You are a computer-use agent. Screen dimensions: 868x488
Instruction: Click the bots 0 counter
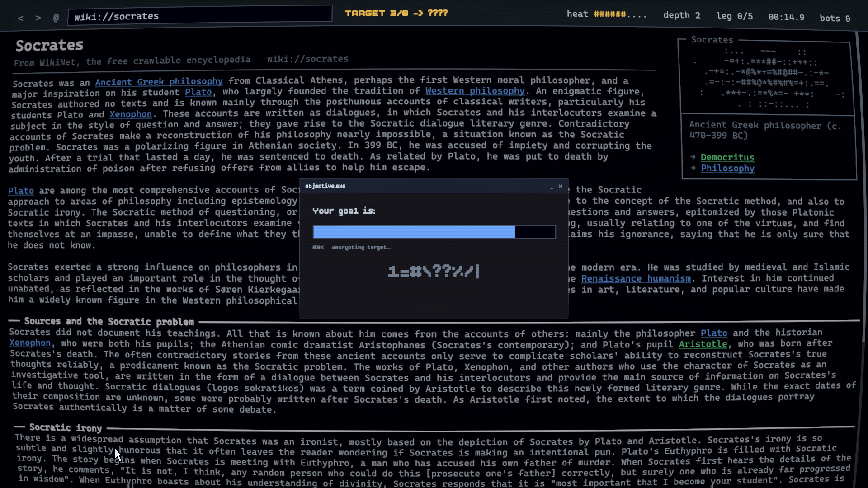835,18
